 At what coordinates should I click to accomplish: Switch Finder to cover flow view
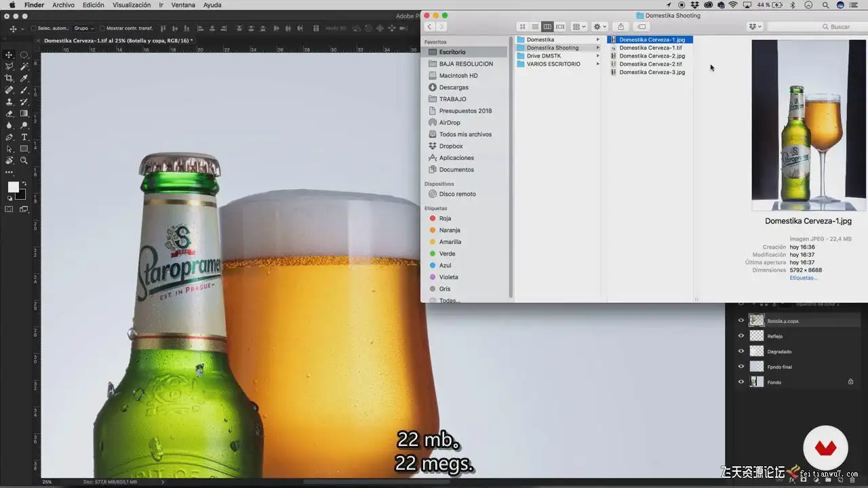pyautogui.click(x=560, y=26)
